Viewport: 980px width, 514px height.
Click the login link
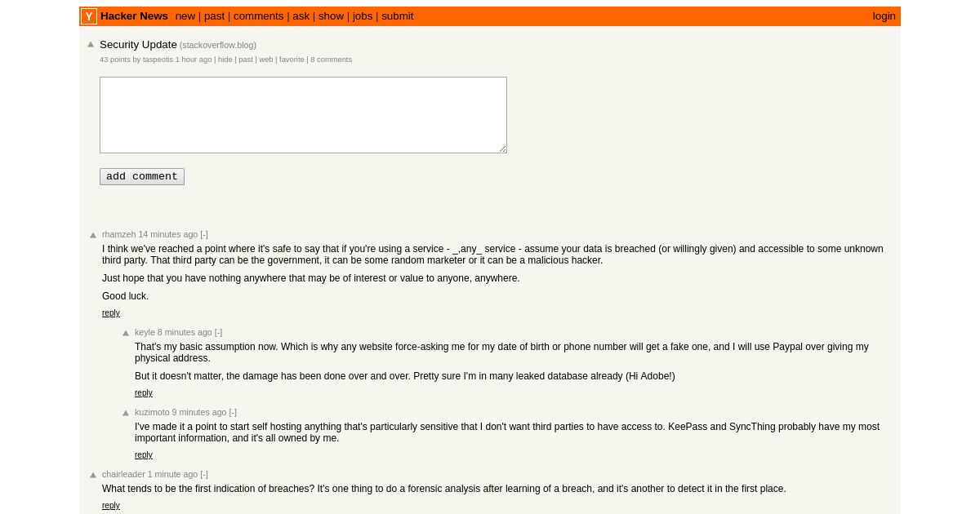click(x=884, y=16)
